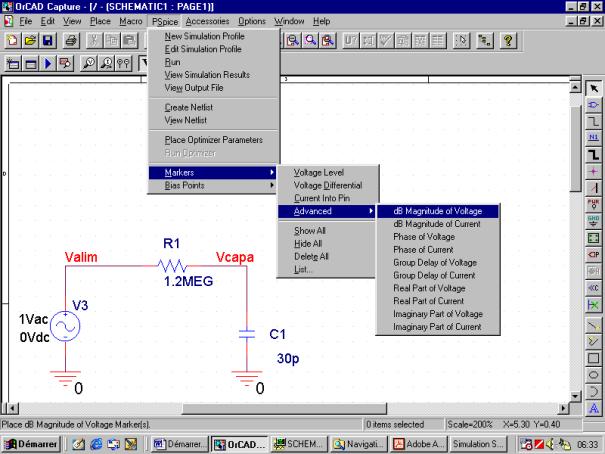Select the Place Text A tool
The width and height of the screenshot is (605, 454).
click(x=593, y=408)
